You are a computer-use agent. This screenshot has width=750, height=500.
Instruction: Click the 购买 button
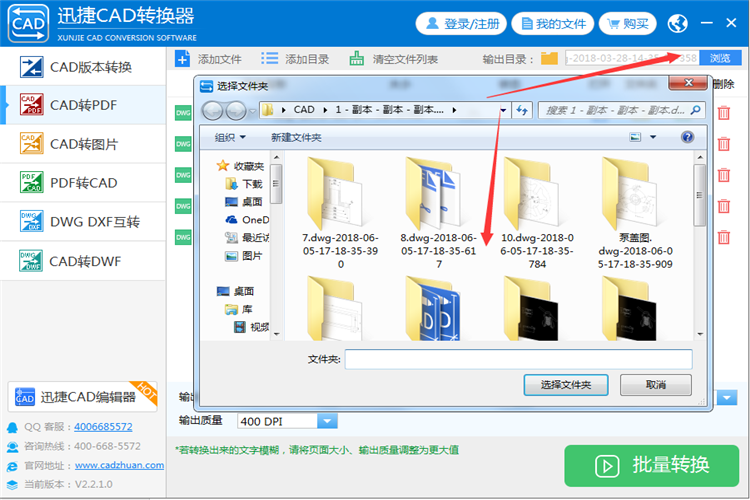[x=628, y=23]
